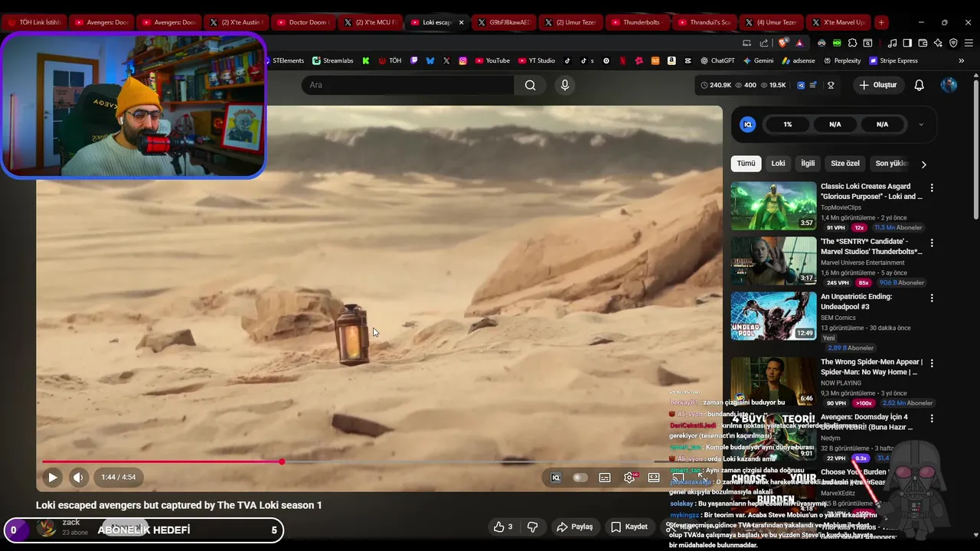Open Streamlabs bookmark
The width and height of the screenshot is (980, 551).
pyautogui.click(x=332, y=60)
